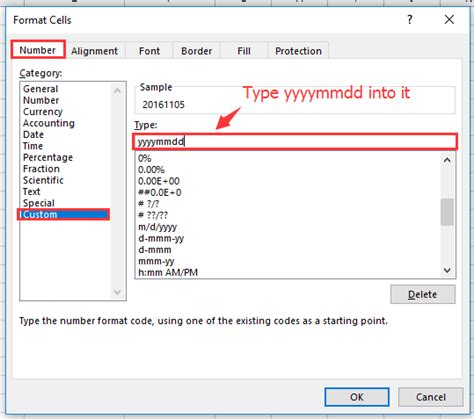Viewport: 474px width, 419px height.
Task: Select the Custom category
Action: coord(63,214)
